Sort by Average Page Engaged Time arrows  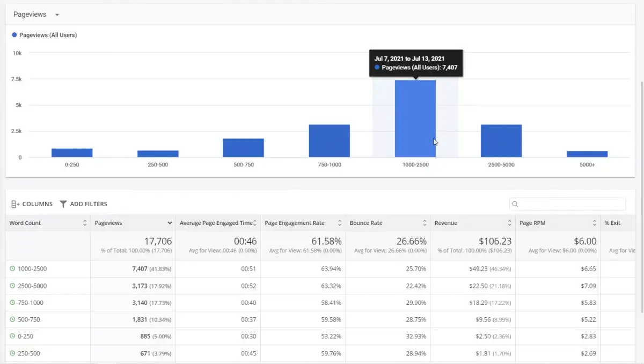click(255, 223)
